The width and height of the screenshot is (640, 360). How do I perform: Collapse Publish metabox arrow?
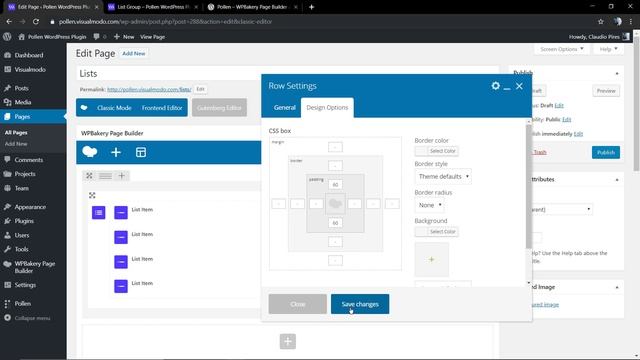(x=617, y=73)
